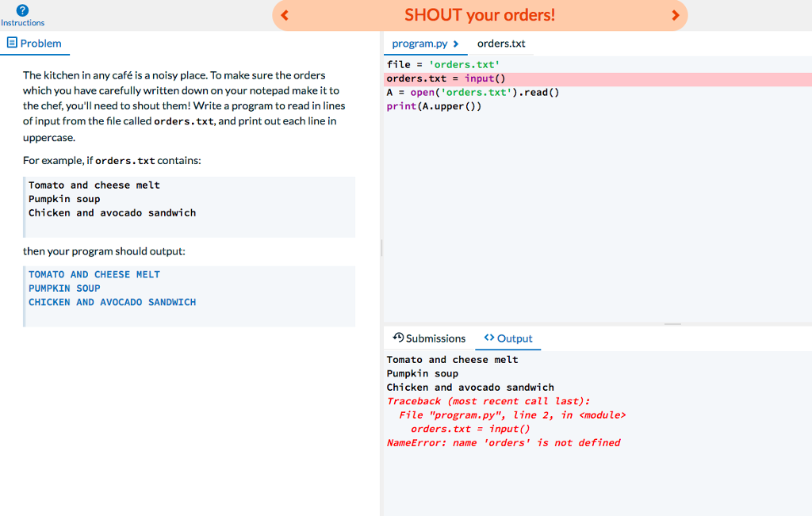Open the Instructions question mark icon
The image size is (812, 516).
21,9
